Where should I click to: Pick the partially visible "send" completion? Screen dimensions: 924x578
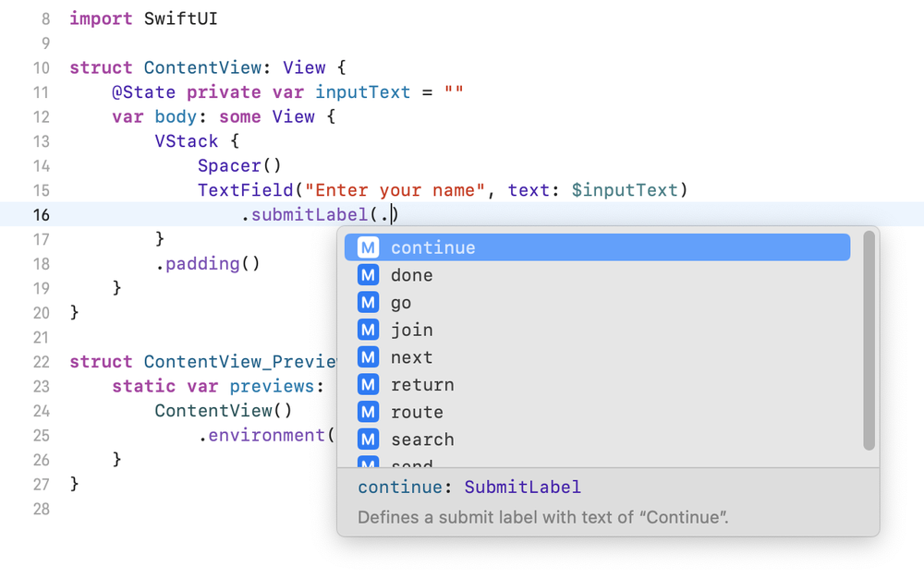coord(411,464)
